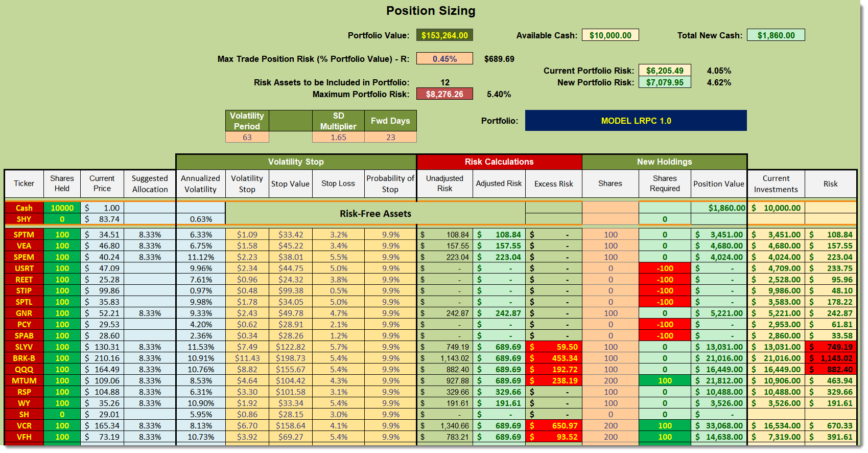Screen dimensions: 868x453
Task: Click the SPAB ticker cell
Action: [24, 336]
